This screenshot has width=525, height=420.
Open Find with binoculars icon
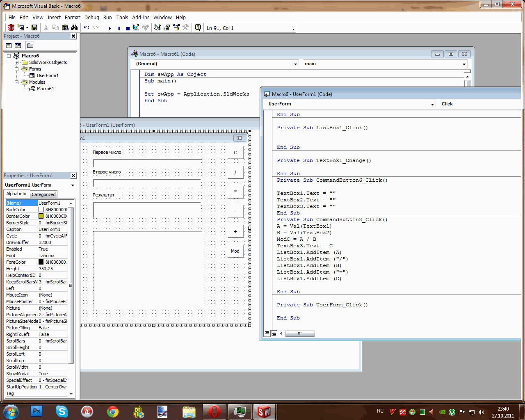click(74, 28)
